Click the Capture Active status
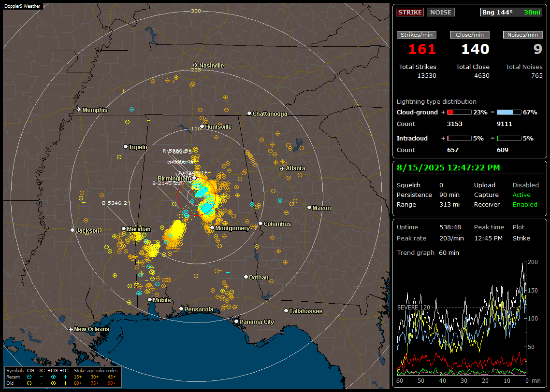The width and height of the screenshot is (550, 392). tap(521, 195)
